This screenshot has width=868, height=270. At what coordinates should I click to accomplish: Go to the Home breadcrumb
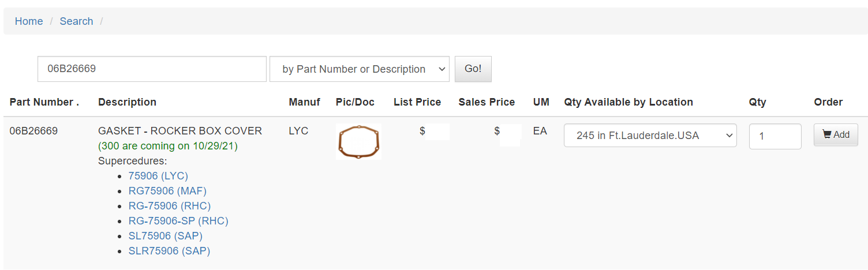click(x=29, y=21)
